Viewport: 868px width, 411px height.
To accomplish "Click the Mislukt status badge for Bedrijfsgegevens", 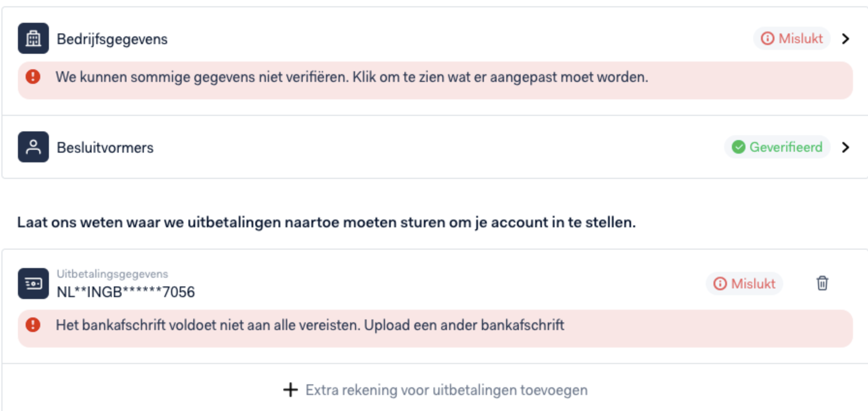I will pyautogui.click(x=792, y=38).
